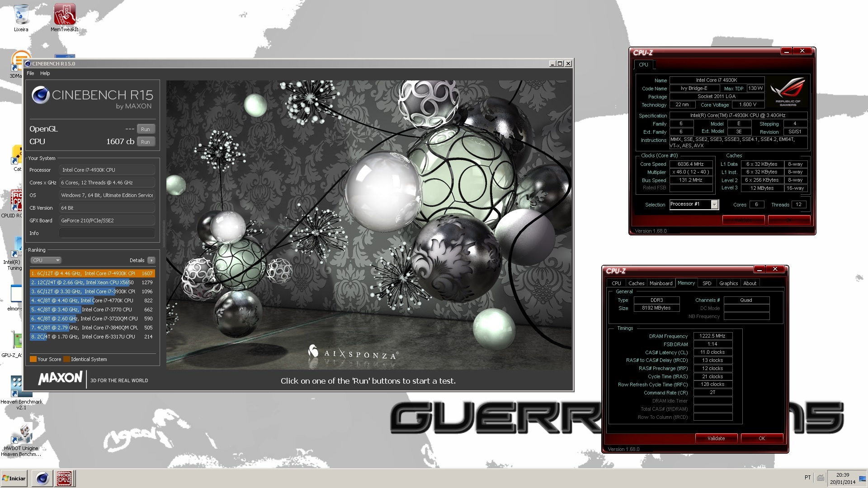Switch to the Graphics tab
Screen dimensions: 868x488
point(728,283)
